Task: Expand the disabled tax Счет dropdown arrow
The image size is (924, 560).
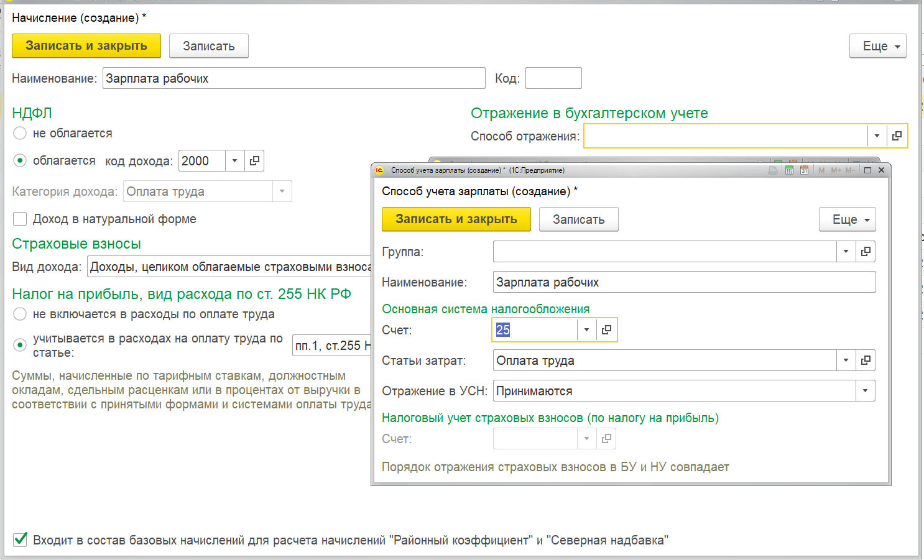Action: tap(586, 439)
